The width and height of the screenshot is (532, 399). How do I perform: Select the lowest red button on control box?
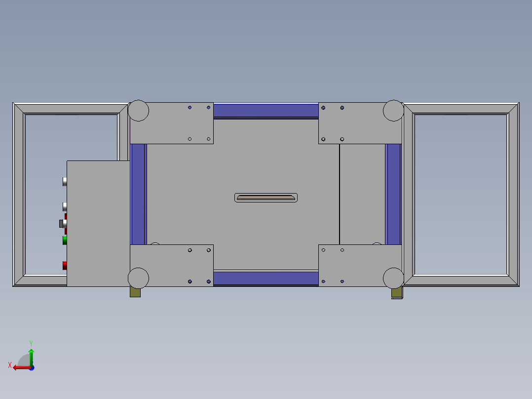point(65,266)
